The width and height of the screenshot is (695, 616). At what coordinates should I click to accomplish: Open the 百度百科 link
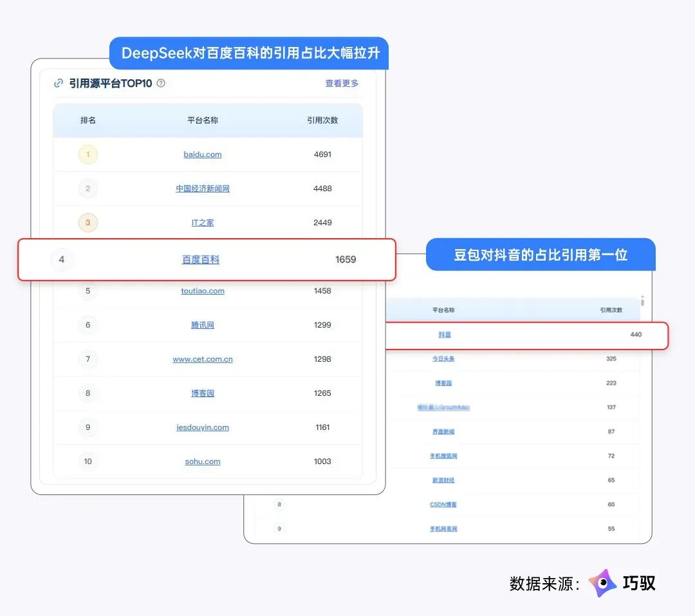click(201, 259)
